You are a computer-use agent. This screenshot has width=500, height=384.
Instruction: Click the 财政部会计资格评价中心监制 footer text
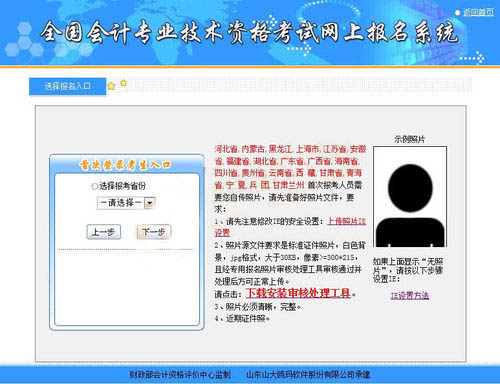180,375
